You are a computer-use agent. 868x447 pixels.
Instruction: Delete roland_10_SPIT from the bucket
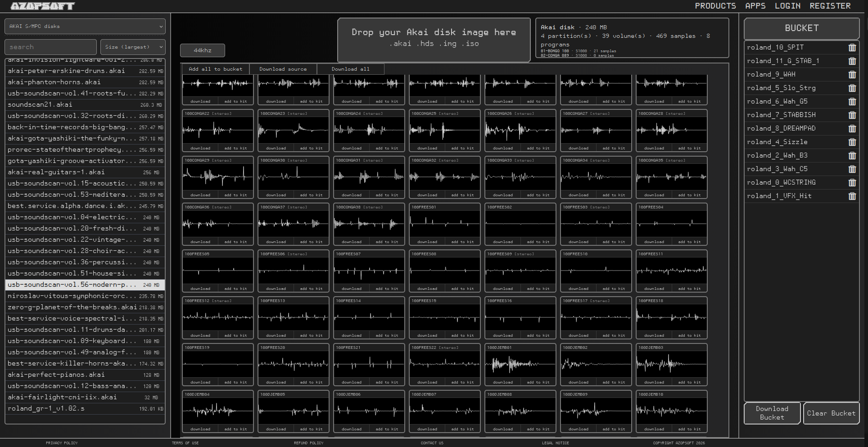point(852,47)
